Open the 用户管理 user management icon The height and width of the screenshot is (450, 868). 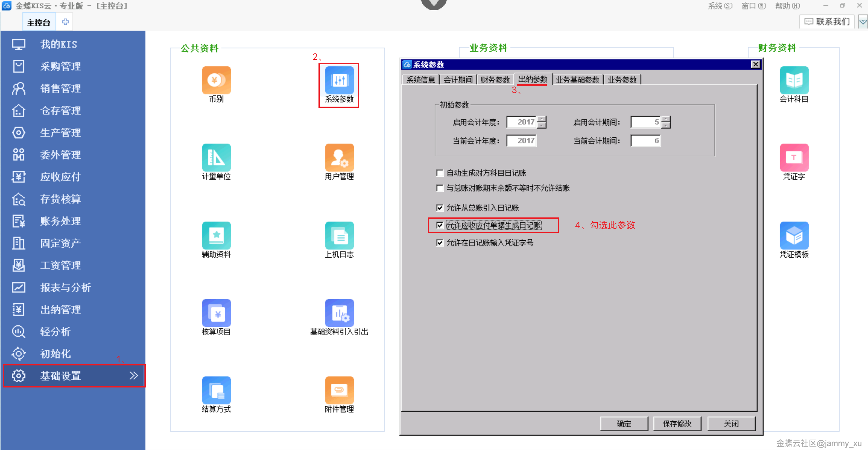(339, 158)
